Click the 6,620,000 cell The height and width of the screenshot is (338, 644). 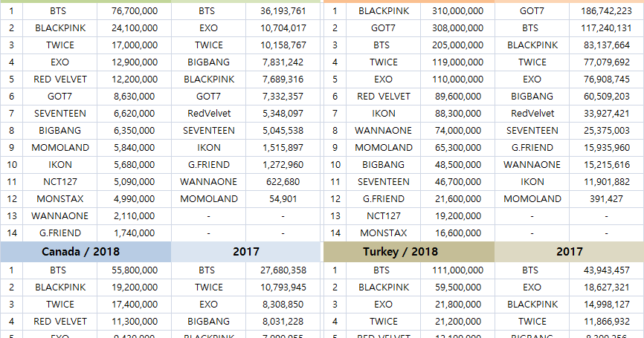tap(135, 114)
